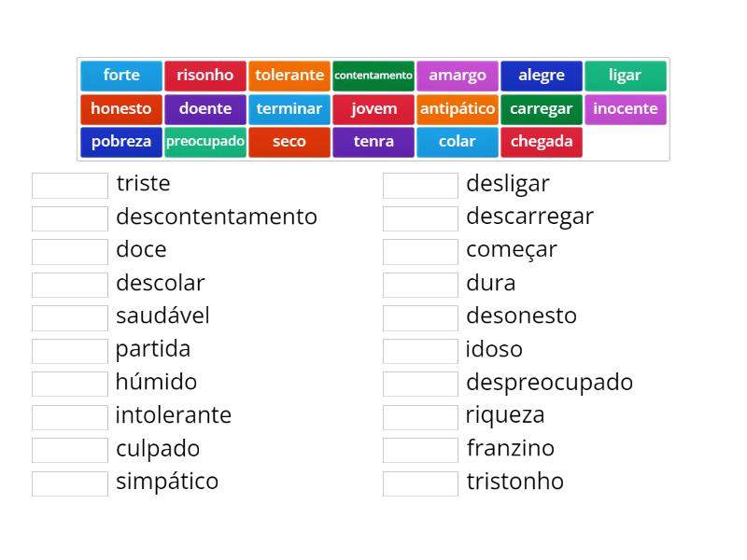The image size is (747, 560).
Task: Pick the purple "doente" tile
Action: [x=205, y=109]
